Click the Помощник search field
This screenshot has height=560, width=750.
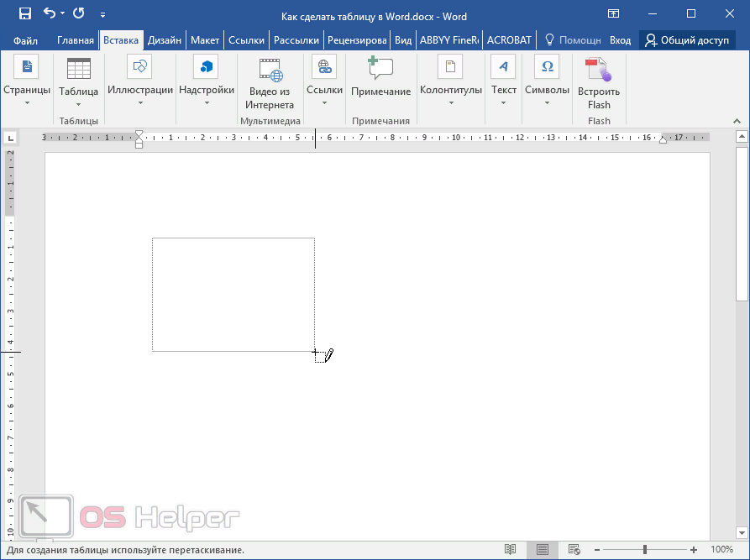574,40
